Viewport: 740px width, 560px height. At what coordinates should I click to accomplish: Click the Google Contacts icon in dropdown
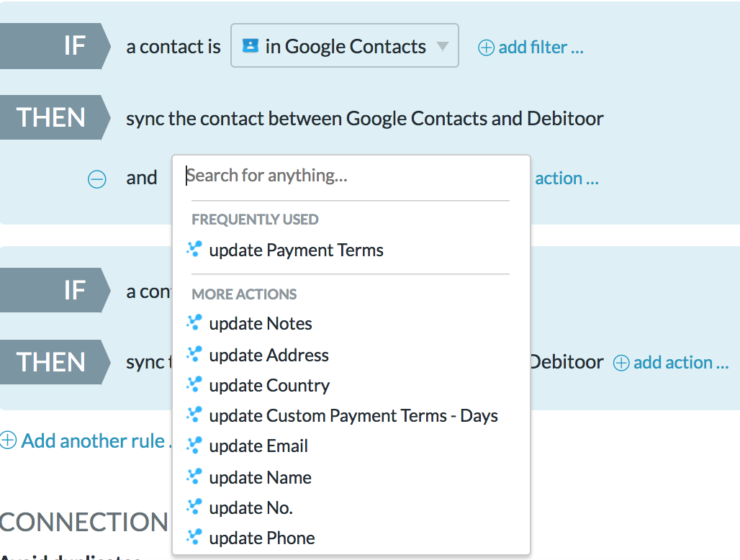pos(250,46)
